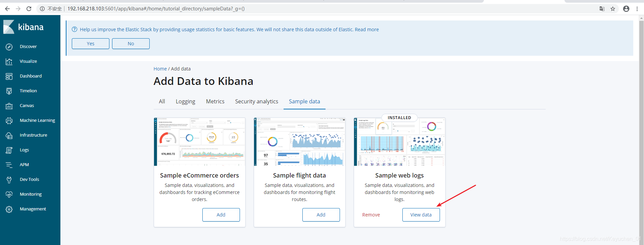Switch to the Sample data tab
The width and height of the screenshot is (644, 245).
[304, 101]
